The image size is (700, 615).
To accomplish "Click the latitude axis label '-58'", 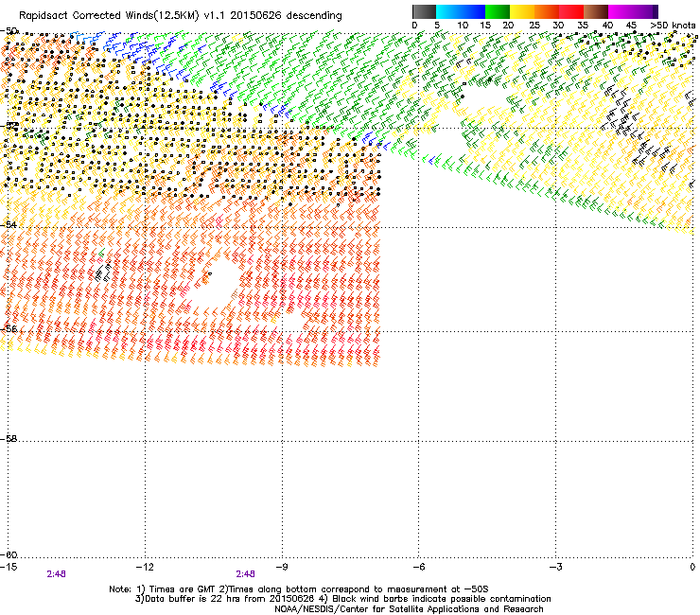I will tap(9, 439).
